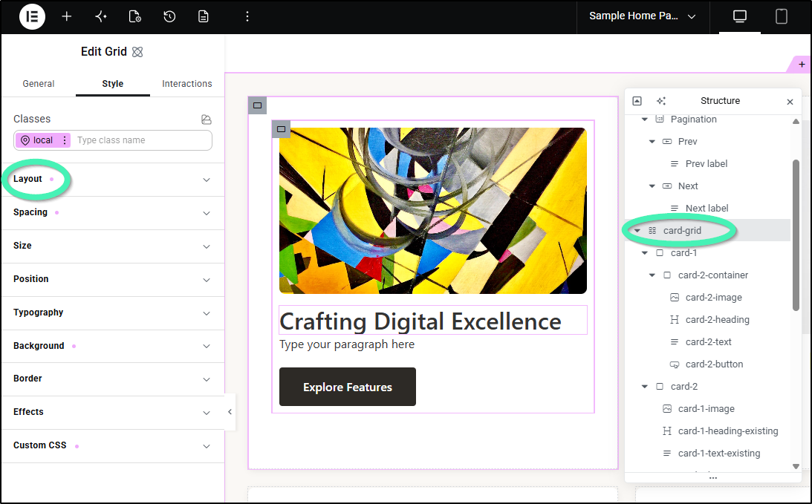Open page settings document icon
Screen dimensions: 812x504
tap(134, 16)
